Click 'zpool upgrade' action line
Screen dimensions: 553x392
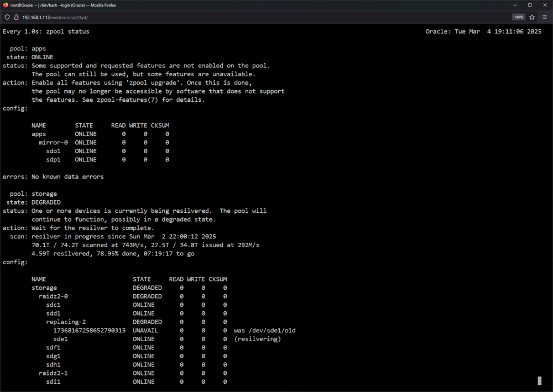(x=142, y=83)
